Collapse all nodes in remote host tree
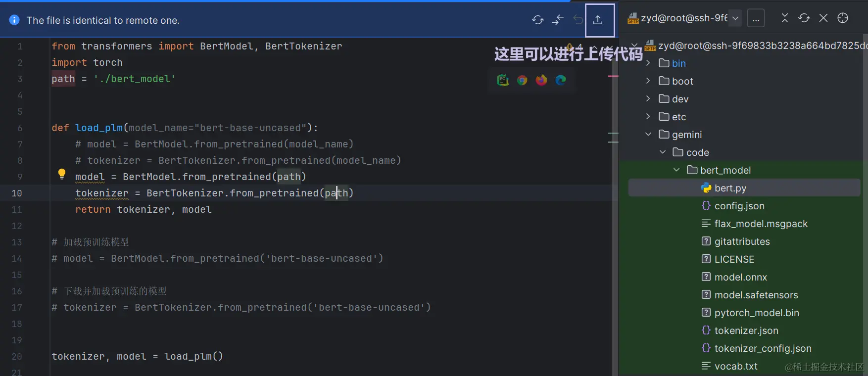868x376 pixels. (x=785, y=18)
